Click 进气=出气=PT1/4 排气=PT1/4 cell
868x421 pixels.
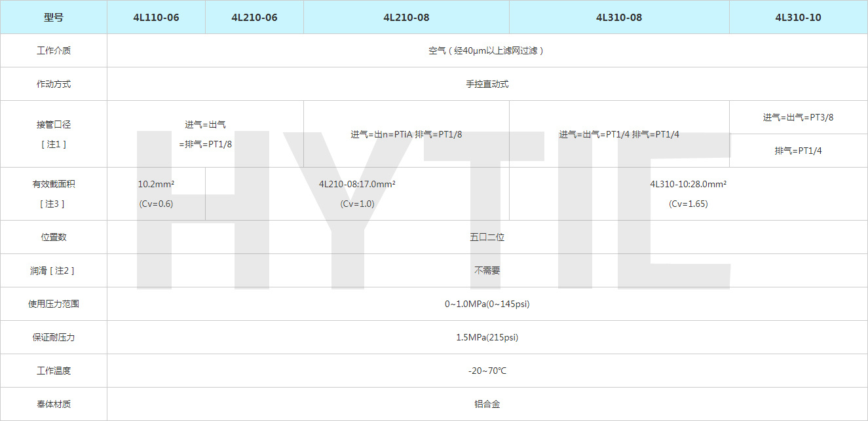619,134
